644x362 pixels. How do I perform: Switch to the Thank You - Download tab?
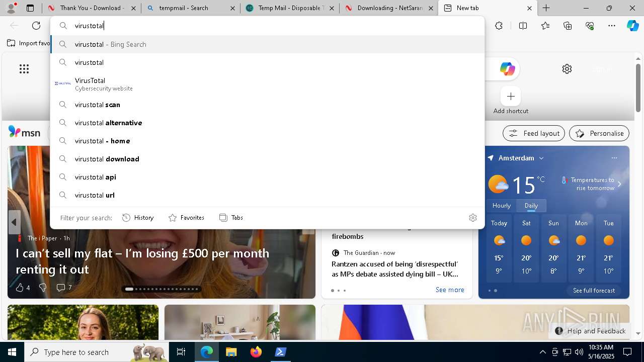tap(92, 8)
